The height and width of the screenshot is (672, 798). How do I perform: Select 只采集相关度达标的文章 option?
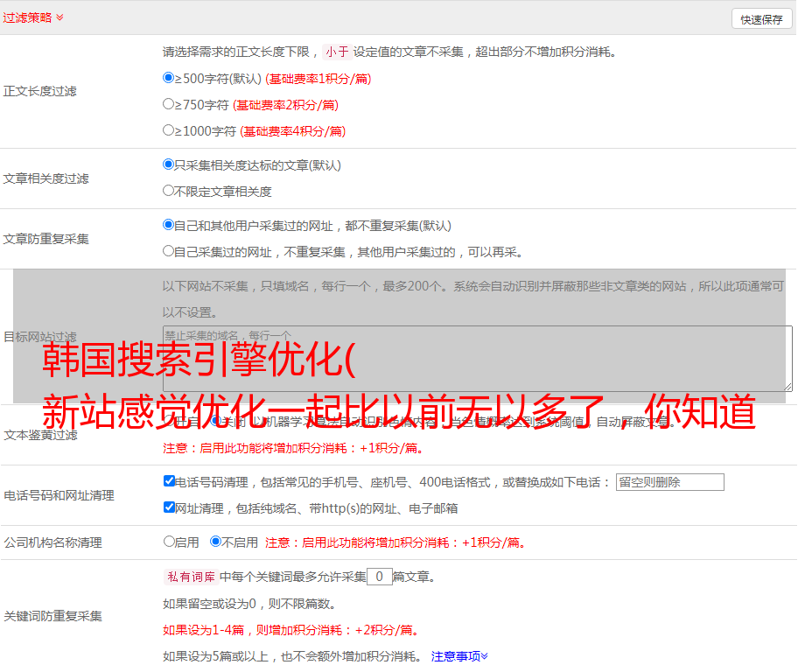pyautogui.click(x=168, y=165)
